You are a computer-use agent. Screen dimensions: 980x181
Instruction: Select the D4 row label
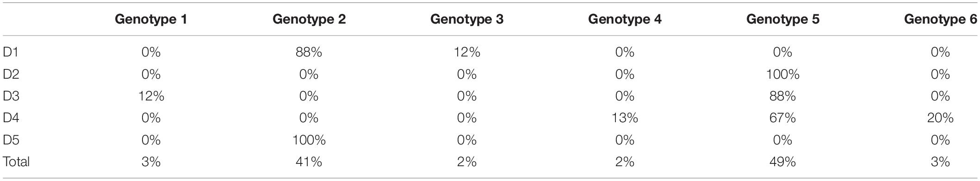[x=12, y=118]
